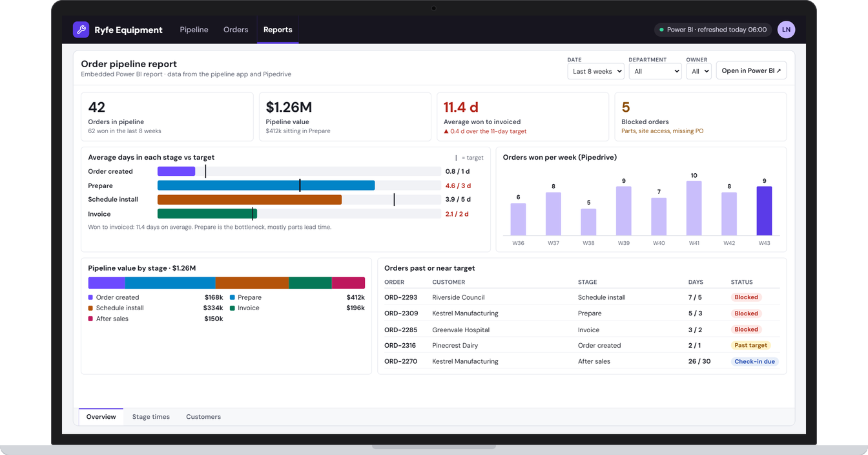Click the Schedule install legend swatch
Image resolution: width=868 pixels, height=455 pixels.
pos(90,308)
